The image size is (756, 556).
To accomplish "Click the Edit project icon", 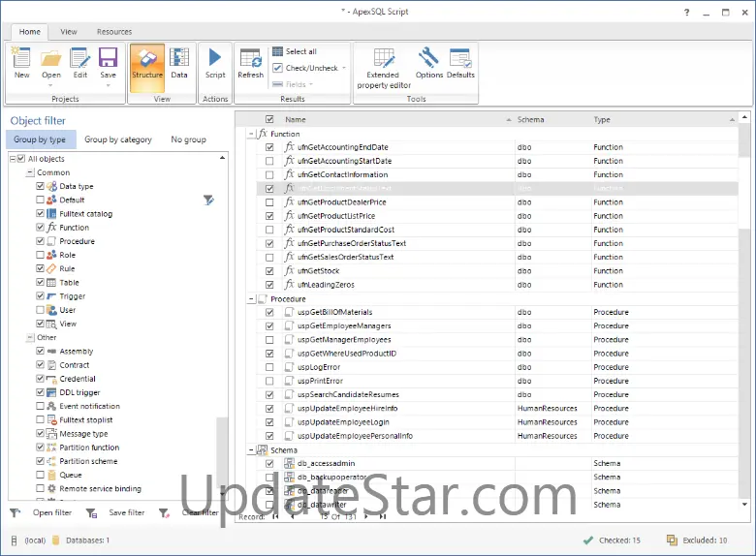I will pos(80,63).
